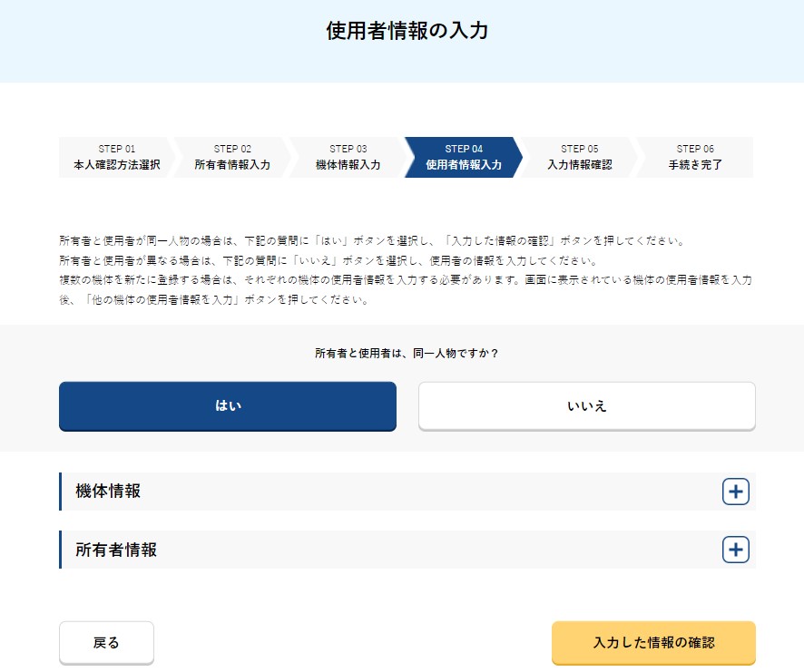Go back with the 戻る button

point(107,643)
